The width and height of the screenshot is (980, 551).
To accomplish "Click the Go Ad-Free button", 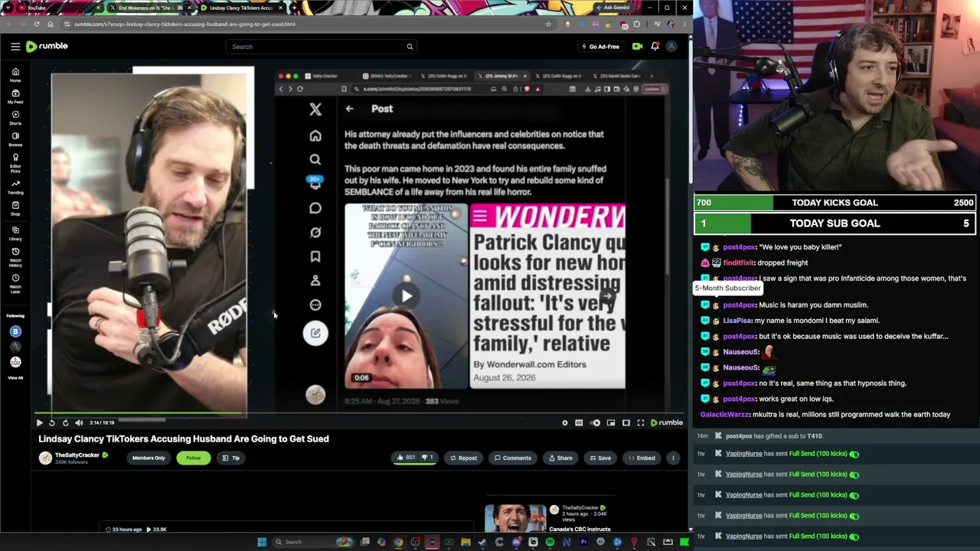I will pos(600,47).
